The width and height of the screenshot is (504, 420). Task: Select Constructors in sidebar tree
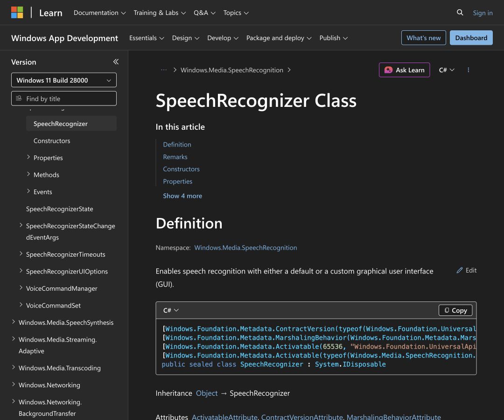tap(52, 141)
